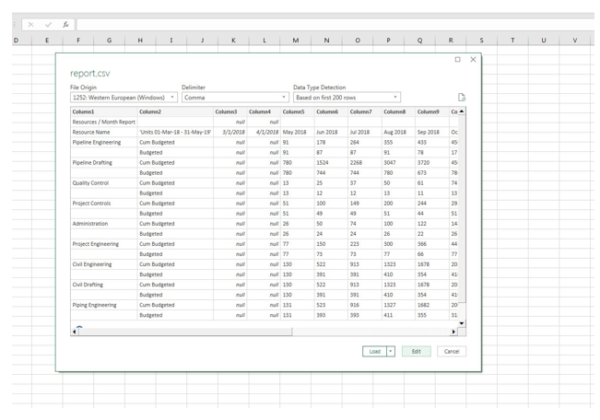Select the Column1 header in preview
The height and width of the screenshot is (420, 600).
[x=84, y=111]
